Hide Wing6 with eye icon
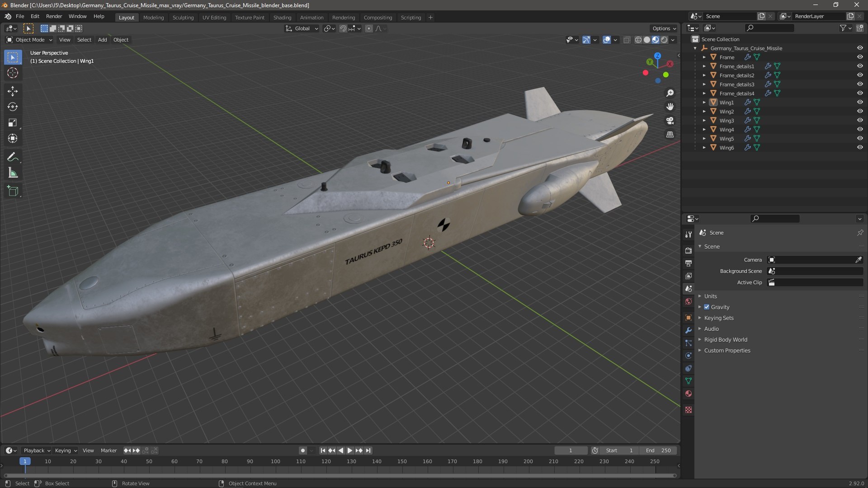The width and height of the screenshot is (868, 488). 860,148
